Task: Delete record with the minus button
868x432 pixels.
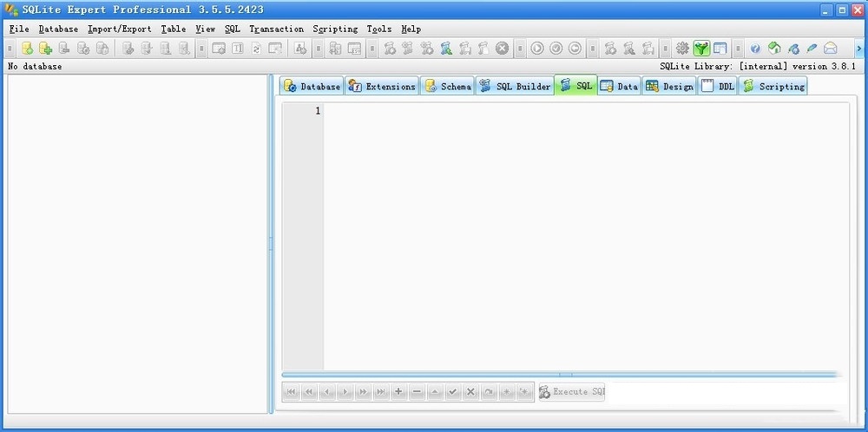Action: pos(417,391)
